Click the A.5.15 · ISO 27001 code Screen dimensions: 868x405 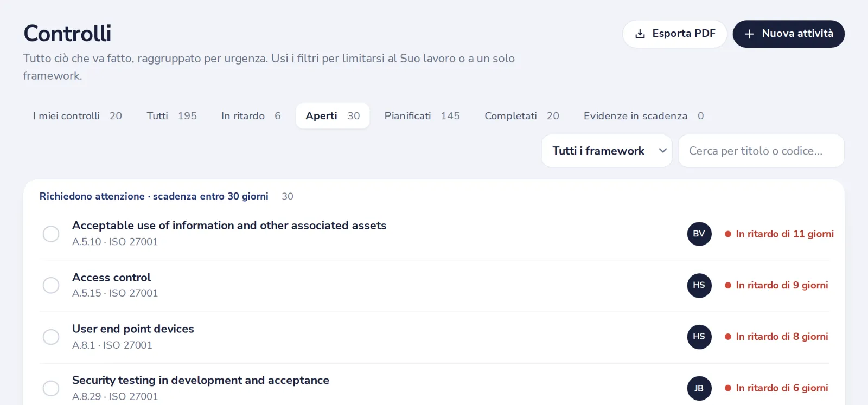115,293
